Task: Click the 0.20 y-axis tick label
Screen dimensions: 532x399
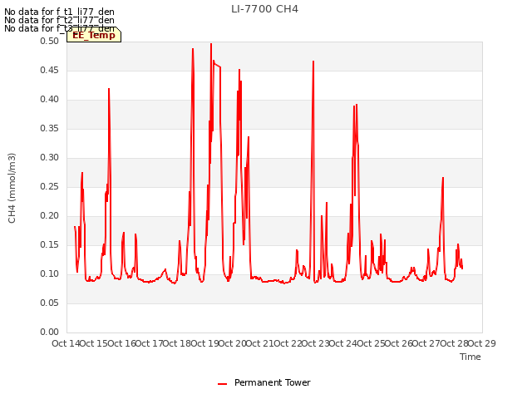Action: pyautogui.click(x=49, y=216)
